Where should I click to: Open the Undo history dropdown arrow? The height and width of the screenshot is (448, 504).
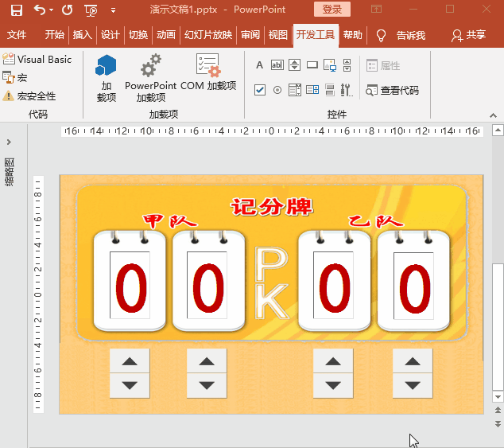[x=51, y=10]
